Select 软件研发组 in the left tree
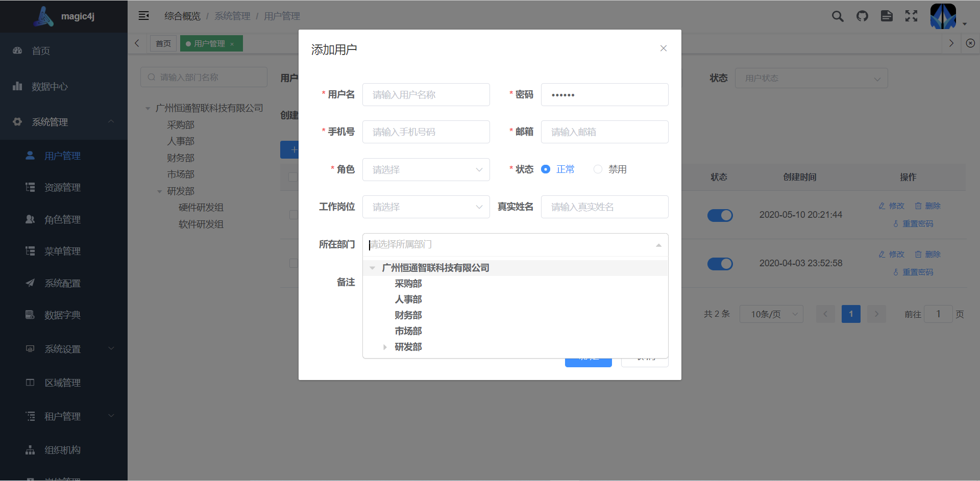 tap(201, 224)
